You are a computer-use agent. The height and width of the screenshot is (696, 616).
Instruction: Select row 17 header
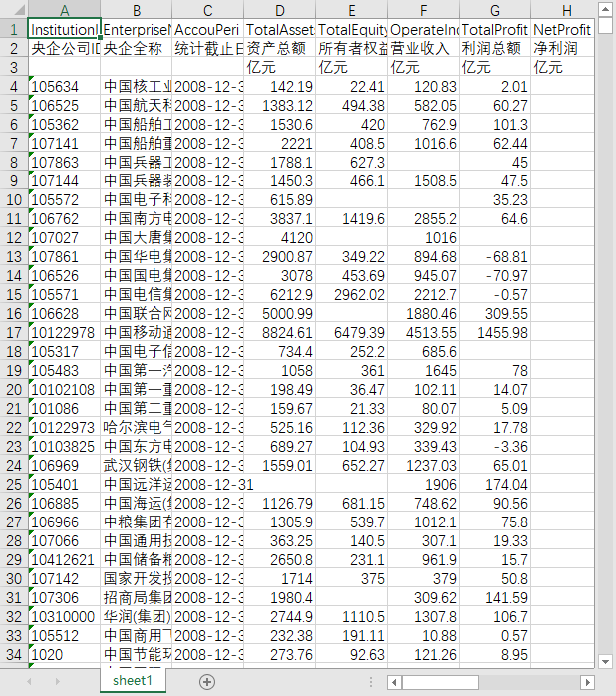click(x=14, y=332)
